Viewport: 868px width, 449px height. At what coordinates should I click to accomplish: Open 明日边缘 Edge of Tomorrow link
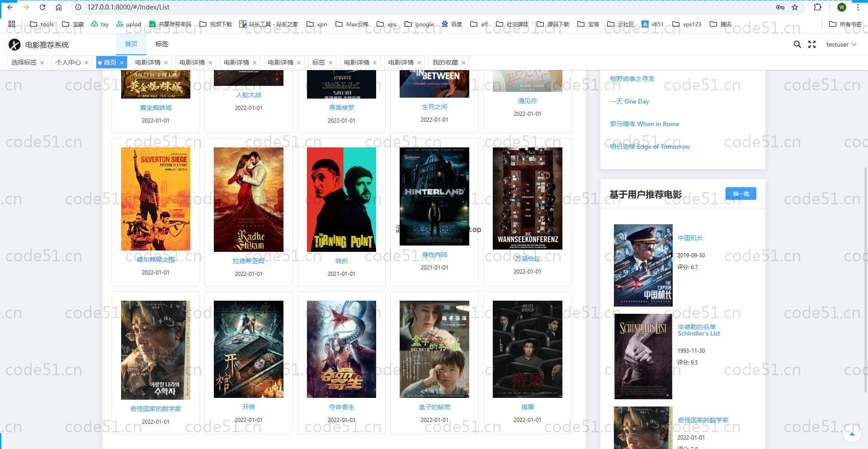tap(650, 147)
